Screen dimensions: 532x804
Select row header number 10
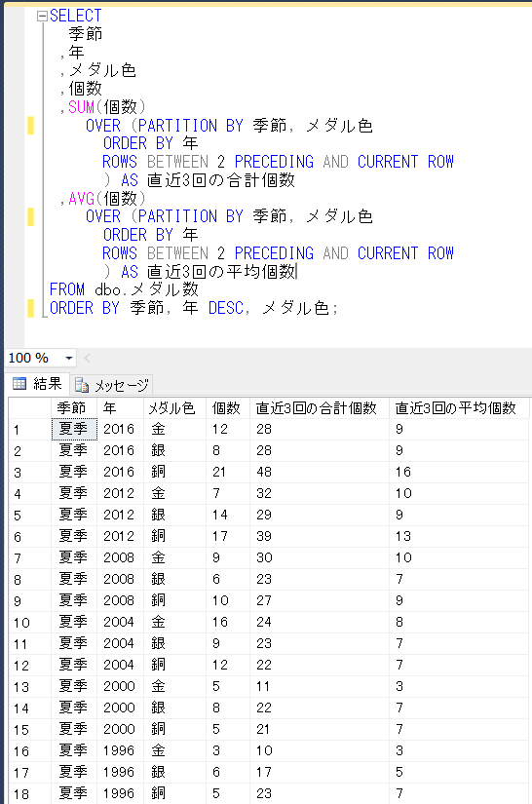(x=30, y=623)
